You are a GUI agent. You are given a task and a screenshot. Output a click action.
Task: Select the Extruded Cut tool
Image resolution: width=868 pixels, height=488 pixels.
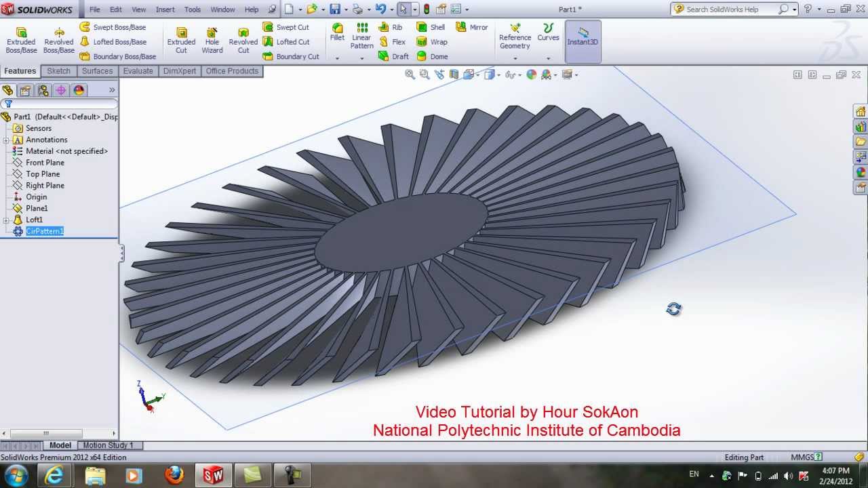tap(181, 41)
